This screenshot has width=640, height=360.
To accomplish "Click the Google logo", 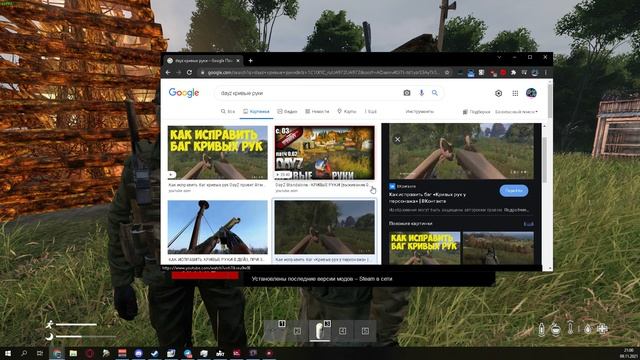I will pos(184,93).
